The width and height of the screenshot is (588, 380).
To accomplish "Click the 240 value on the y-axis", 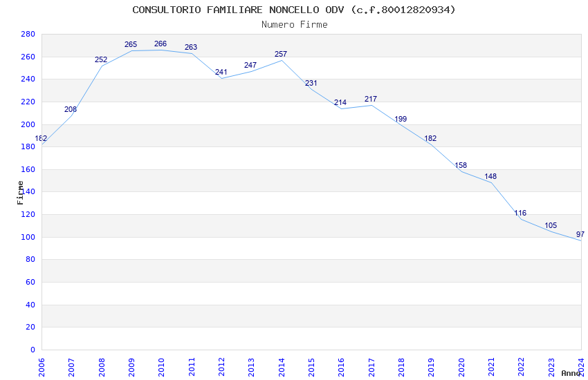I will pos(28,79).
